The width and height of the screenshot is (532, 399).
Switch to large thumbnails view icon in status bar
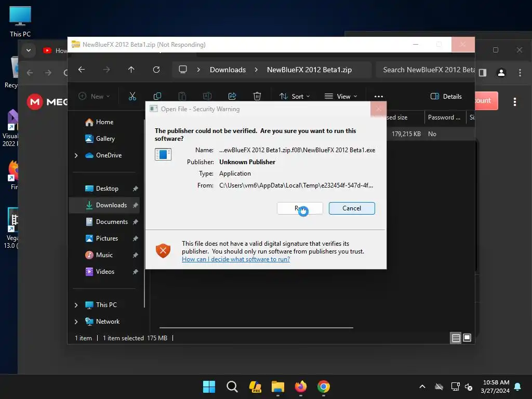click(467, 338)
